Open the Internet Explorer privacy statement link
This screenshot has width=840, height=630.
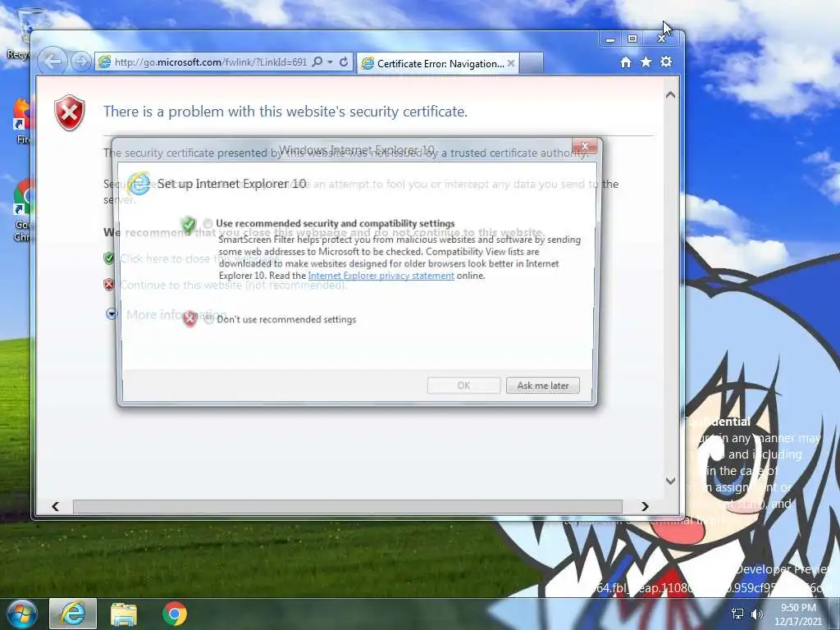pyautogui.click(x=381, y=276)
